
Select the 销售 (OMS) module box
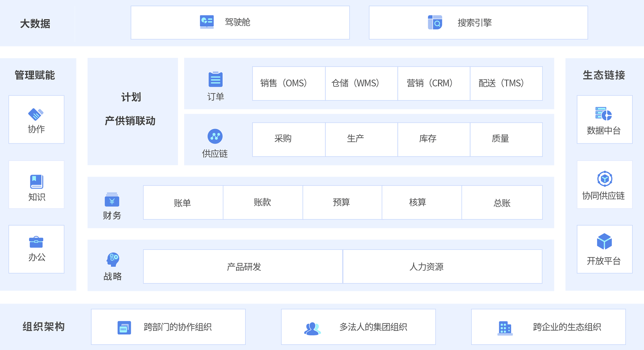point(289,83)
